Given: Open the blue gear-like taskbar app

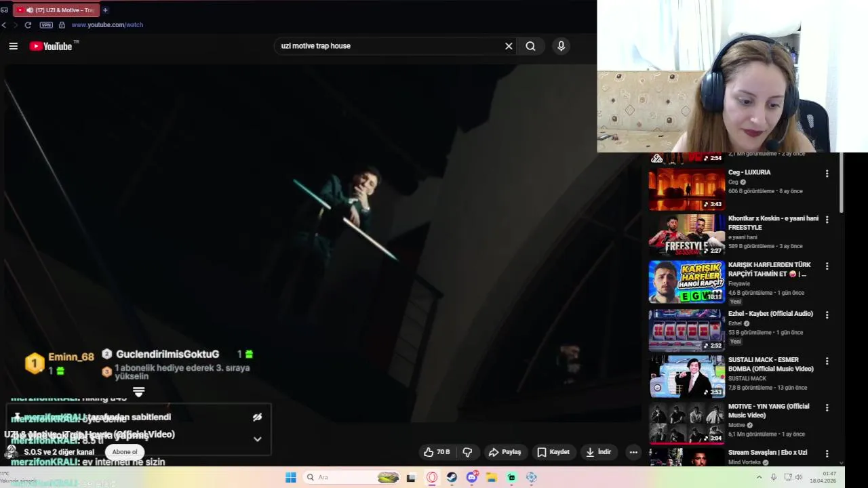Looking at the screenshot, I should (x=532, y=477).
